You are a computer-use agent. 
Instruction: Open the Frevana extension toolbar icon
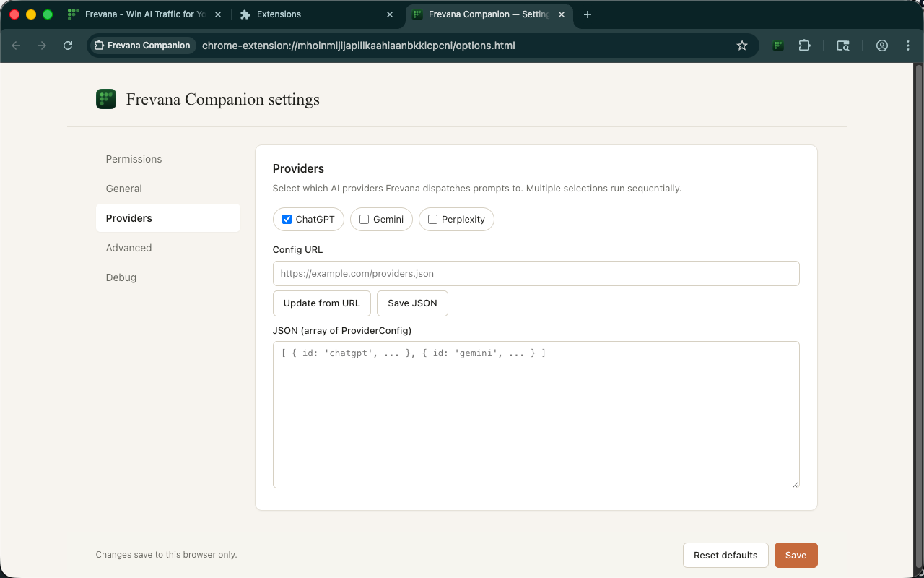pyautogui.click(x=778, y=46)
